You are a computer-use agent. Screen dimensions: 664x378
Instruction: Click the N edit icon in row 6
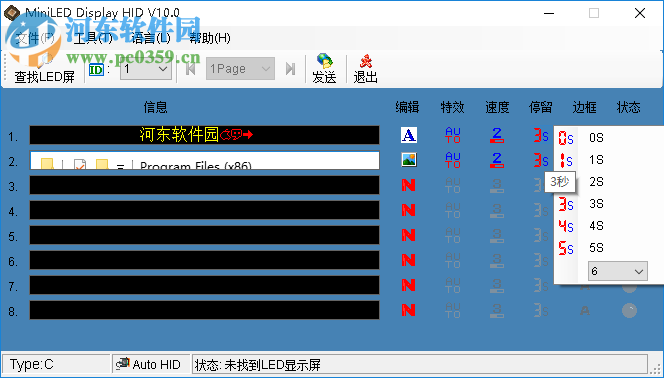tap(408, 260)
